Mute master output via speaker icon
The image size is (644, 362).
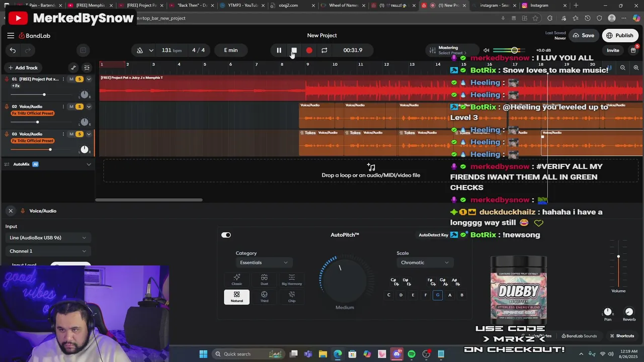coord(486,50)
